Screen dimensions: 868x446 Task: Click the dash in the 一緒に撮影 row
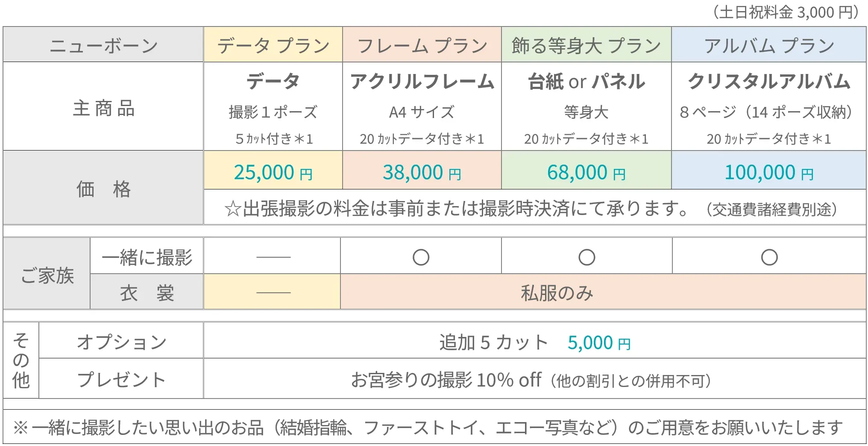[273, 257]
